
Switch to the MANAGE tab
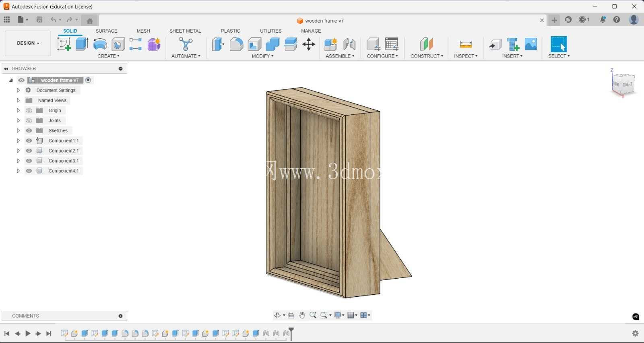tap(311, 31)
